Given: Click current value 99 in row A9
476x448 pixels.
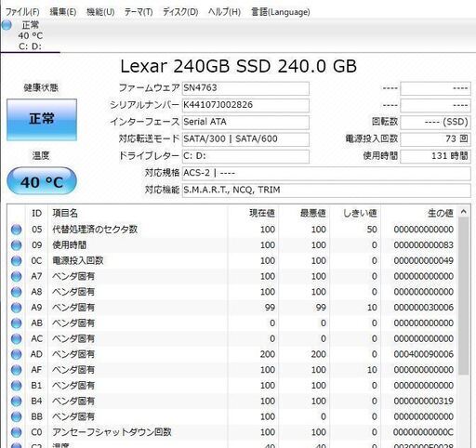Looking at the screenshot, I should (x=270, y=308).
